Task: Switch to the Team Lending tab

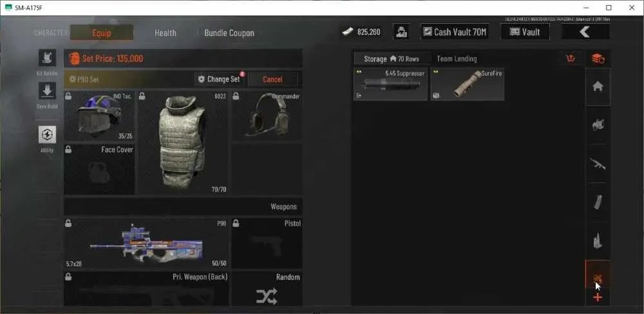Action: pos(457,59)
